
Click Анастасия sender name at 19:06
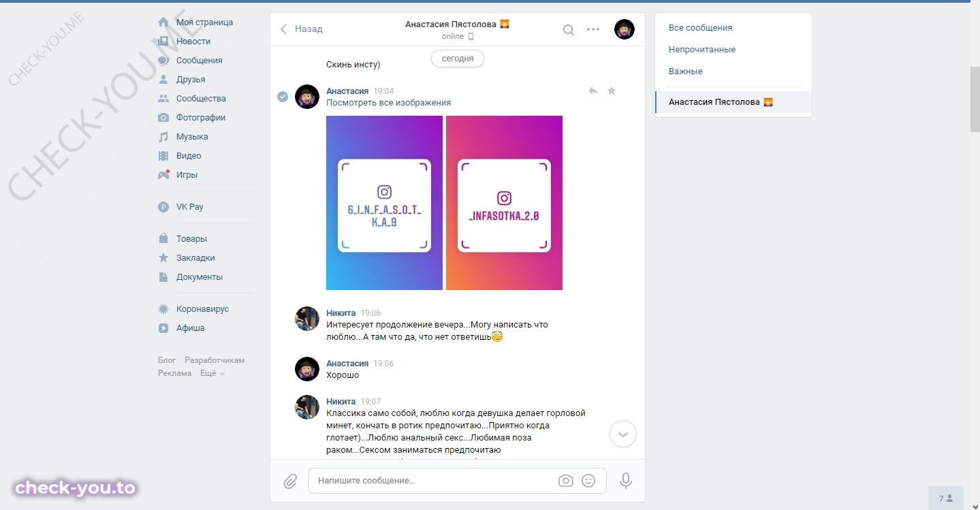point(347,364)
